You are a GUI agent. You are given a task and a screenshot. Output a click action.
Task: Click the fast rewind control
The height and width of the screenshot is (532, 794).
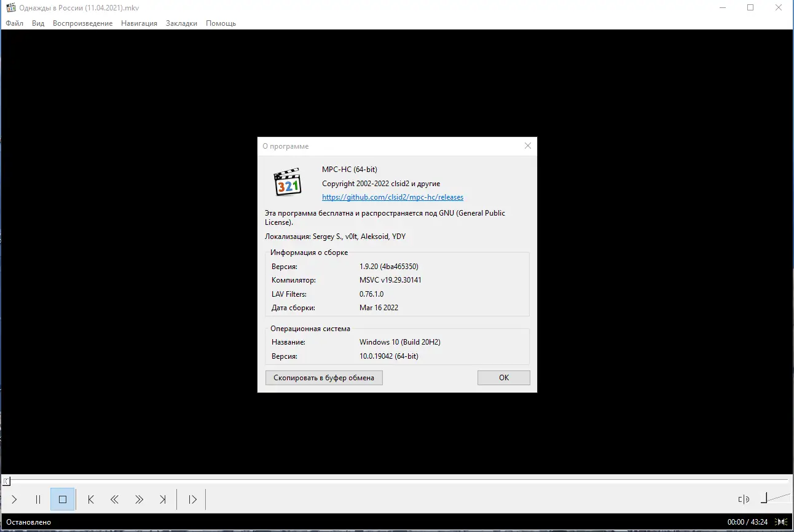(x=114, y=499)
